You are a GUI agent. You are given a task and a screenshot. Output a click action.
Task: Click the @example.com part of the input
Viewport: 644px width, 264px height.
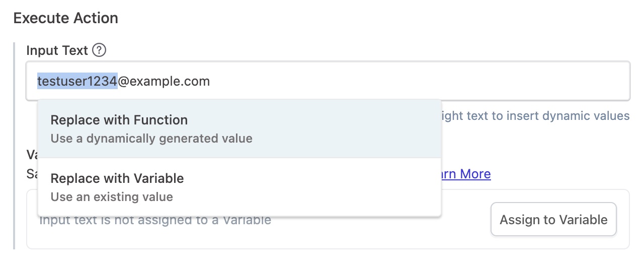[164, 81]
